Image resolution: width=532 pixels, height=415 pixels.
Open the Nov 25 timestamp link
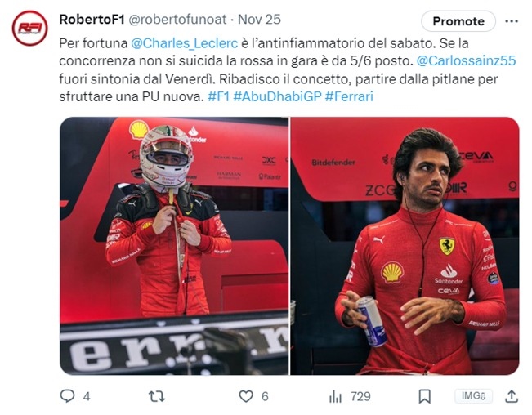(x=259, y=20)
